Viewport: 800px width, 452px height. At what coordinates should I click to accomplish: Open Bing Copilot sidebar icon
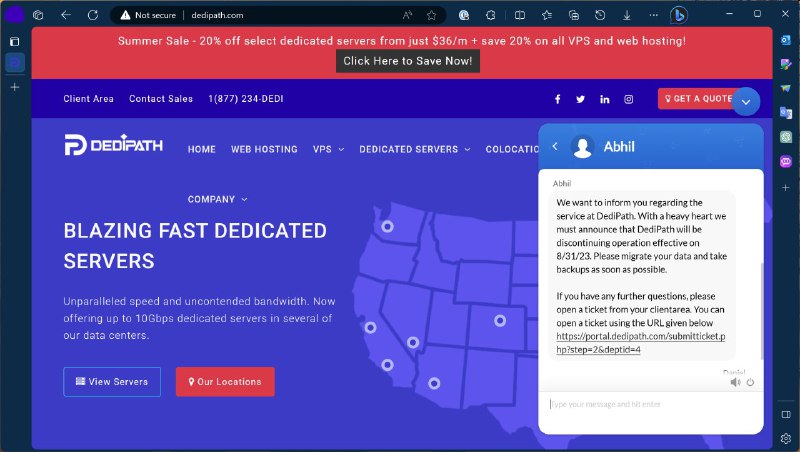tap(679, 15)
